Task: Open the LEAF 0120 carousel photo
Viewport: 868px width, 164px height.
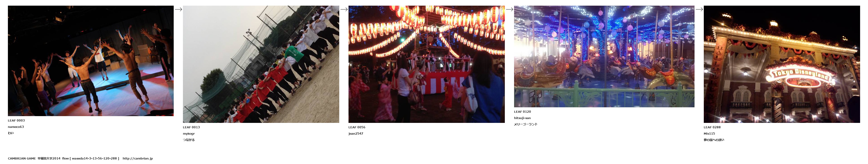Action: coord(604,56)
